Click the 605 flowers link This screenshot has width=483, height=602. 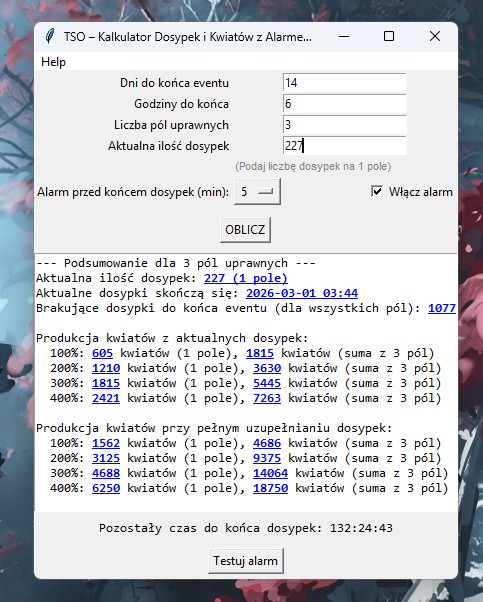tap(103, 353)
